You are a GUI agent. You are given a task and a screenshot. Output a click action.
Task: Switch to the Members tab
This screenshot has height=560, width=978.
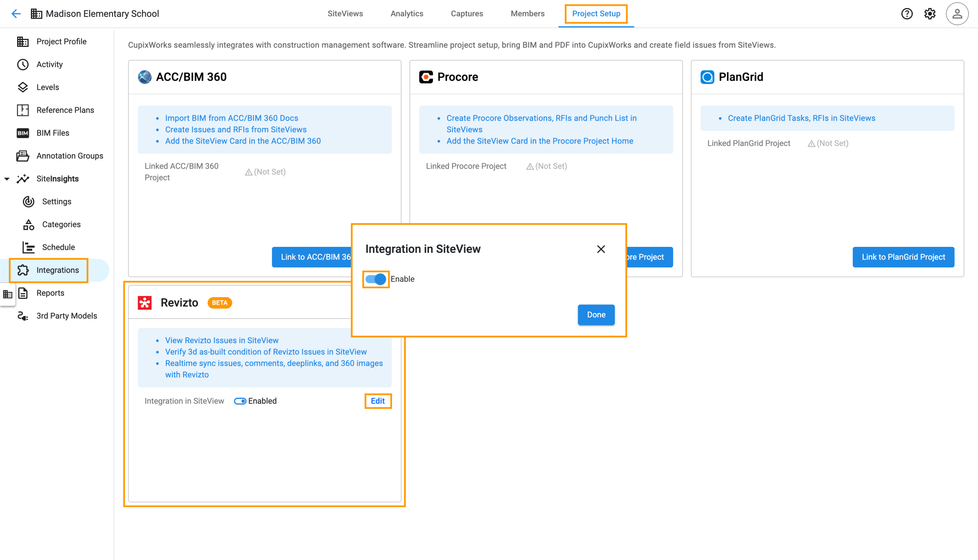coord(527,14)
